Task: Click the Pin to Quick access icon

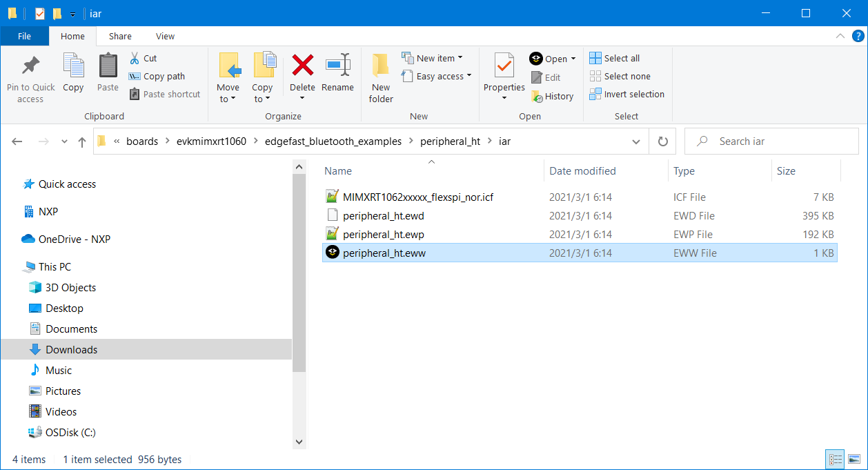Action: coord(30,67)
